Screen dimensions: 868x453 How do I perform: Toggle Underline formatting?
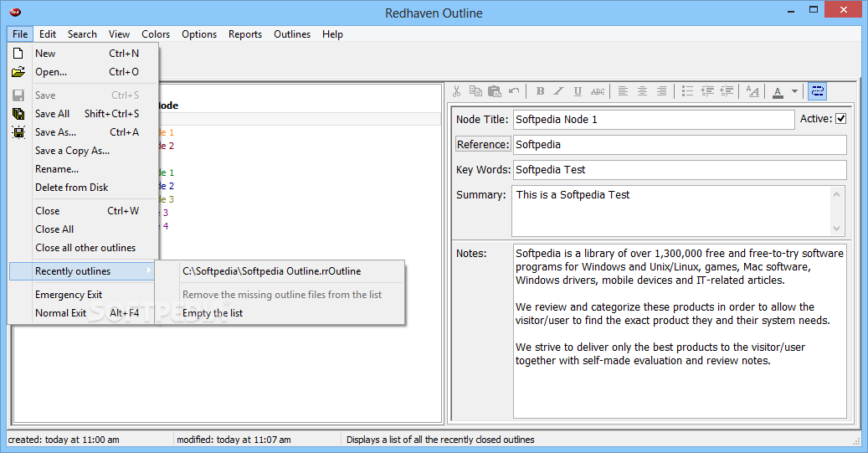point(578,91)
